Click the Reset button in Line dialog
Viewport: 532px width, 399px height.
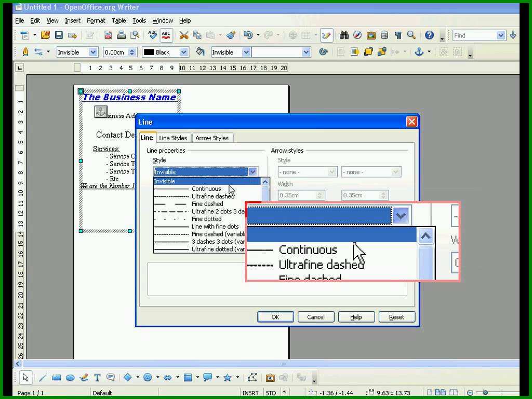click(396, 317)
